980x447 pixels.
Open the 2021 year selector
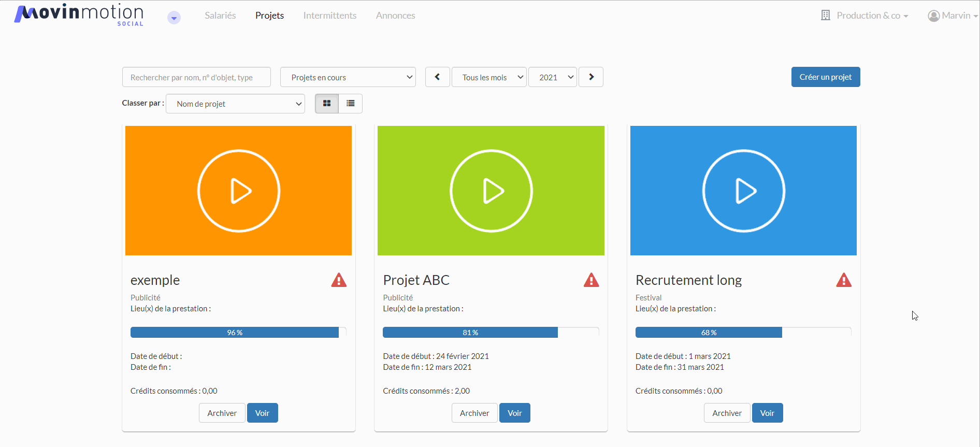(552, 77)
